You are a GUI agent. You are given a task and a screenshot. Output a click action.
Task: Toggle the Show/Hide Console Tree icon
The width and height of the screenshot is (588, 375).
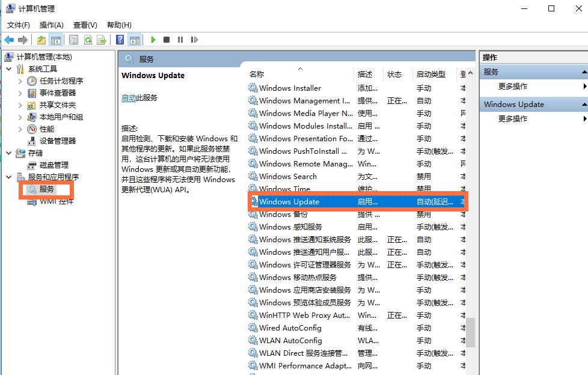click(x=56, y=40)
